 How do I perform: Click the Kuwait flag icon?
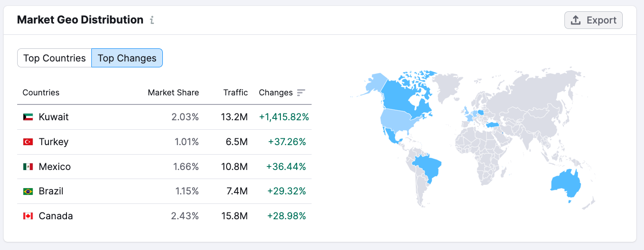pos(28,117)
